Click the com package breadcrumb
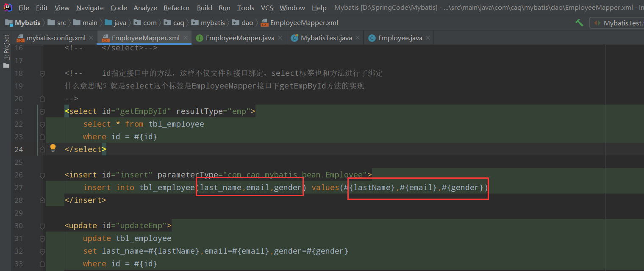Screen dimensions: 644x271 coord(145,23)
